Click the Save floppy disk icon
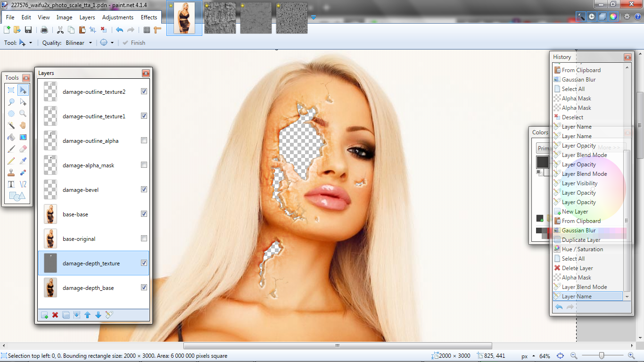 click(x=28, y=30)
